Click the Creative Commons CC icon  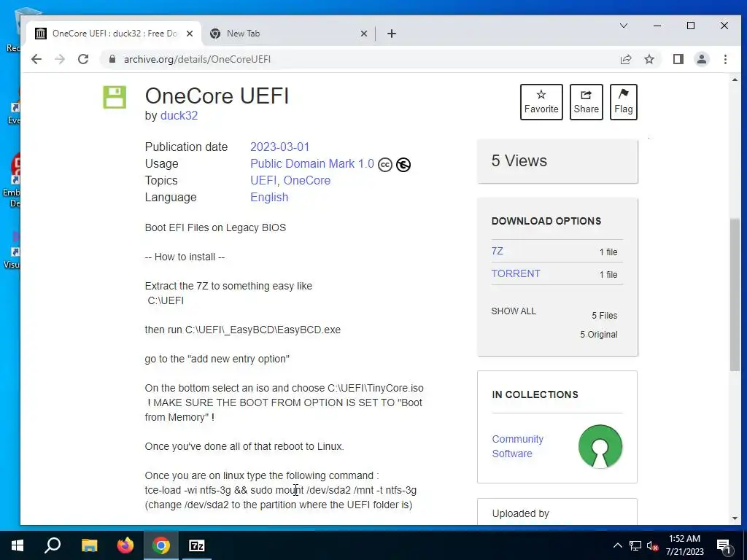(x=385, y=165)
